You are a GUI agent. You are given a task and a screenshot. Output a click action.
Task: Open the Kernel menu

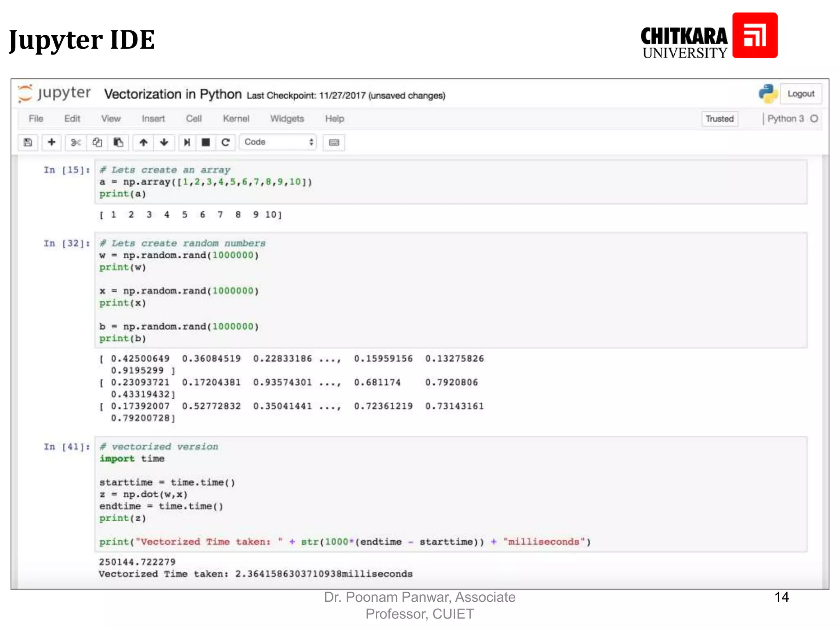[x=236, y=119]
